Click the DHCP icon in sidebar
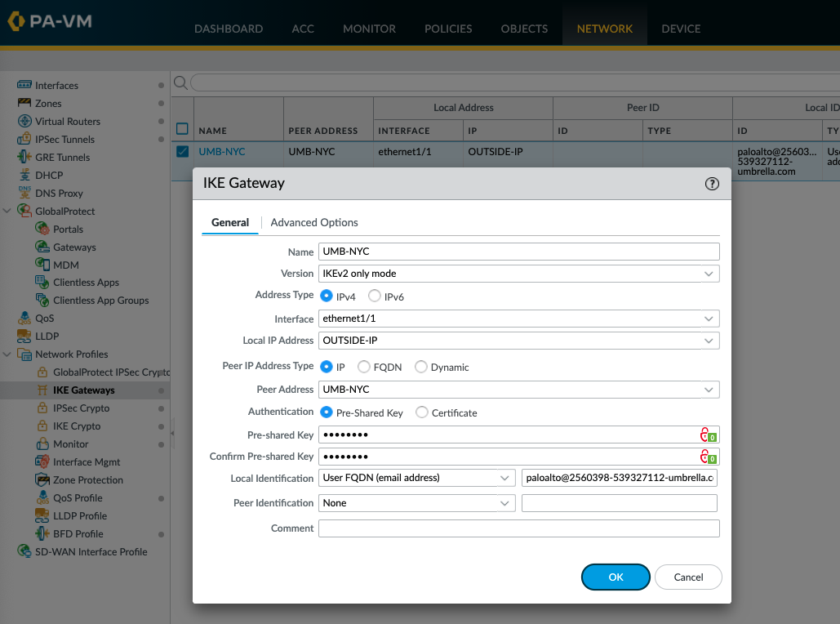This screenshot has height=624, width=840. coord(24,175)
